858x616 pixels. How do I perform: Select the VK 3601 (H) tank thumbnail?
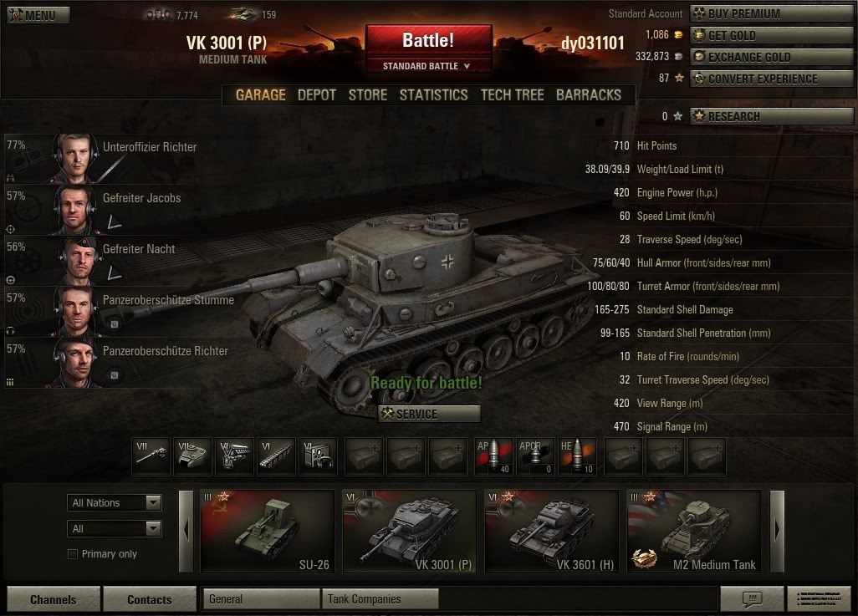(x=552, y=532)
